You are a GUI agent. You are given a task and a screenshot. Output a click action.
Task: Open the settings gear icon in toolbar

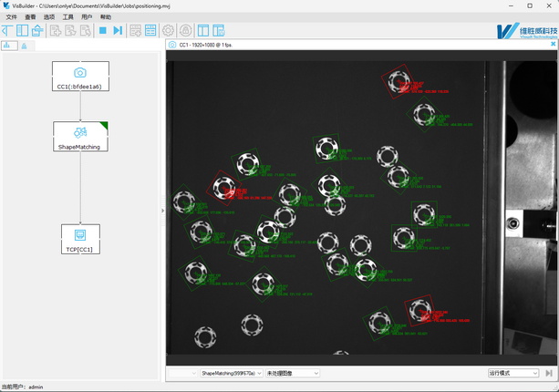coord(168,31)
